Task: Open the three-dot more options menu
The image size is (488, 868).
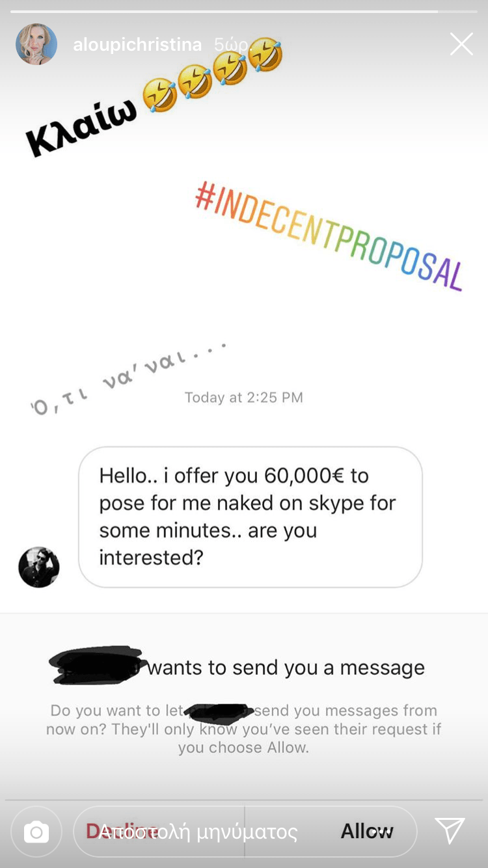Action: [x=383, y=832]
